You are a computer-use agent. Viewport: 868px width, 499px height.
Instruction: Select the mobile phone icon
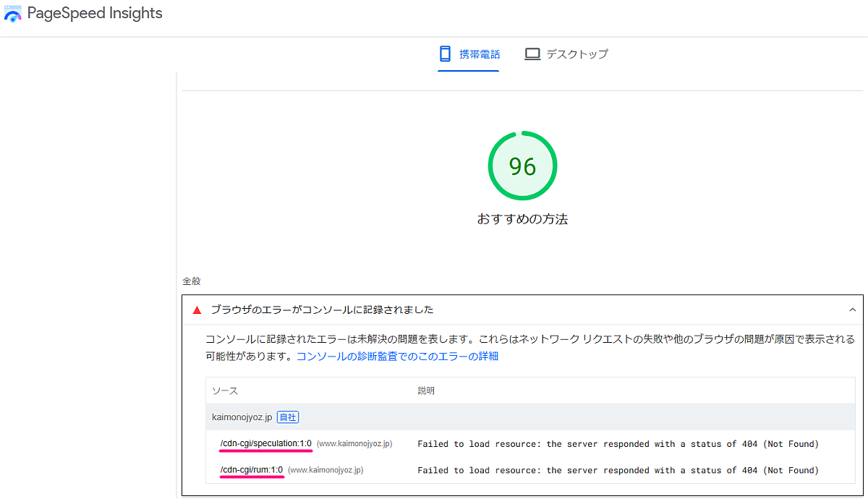click(446, 54)
